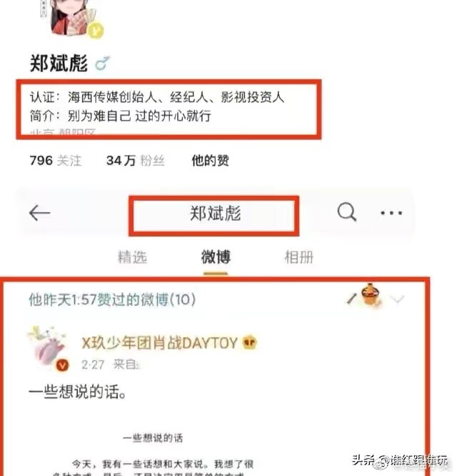Tap the crown badge beside DAYTOY username

pyautogui.click(x=250, y=342)
